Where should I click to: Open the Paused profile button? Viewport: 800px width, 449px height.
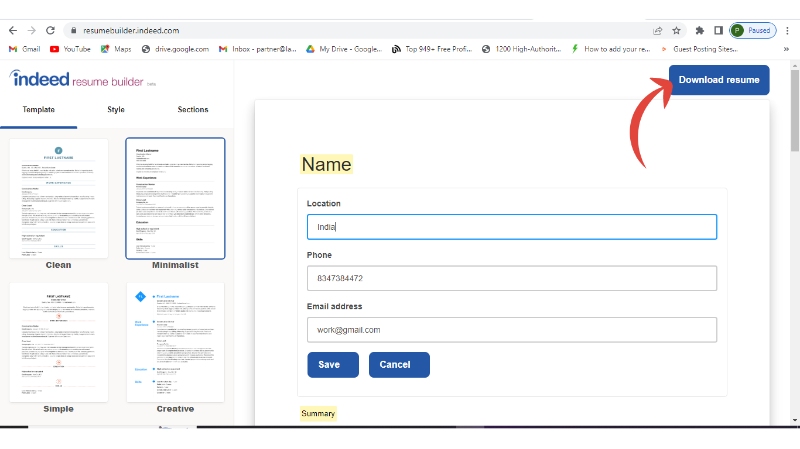[751, 31]
